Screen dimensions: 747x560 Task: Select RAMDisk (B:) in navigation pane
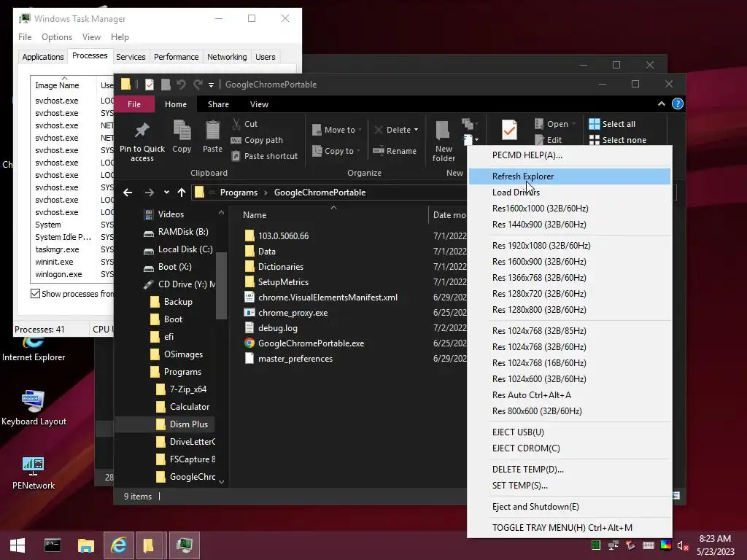pyautogui.click(x=177, y=232)
